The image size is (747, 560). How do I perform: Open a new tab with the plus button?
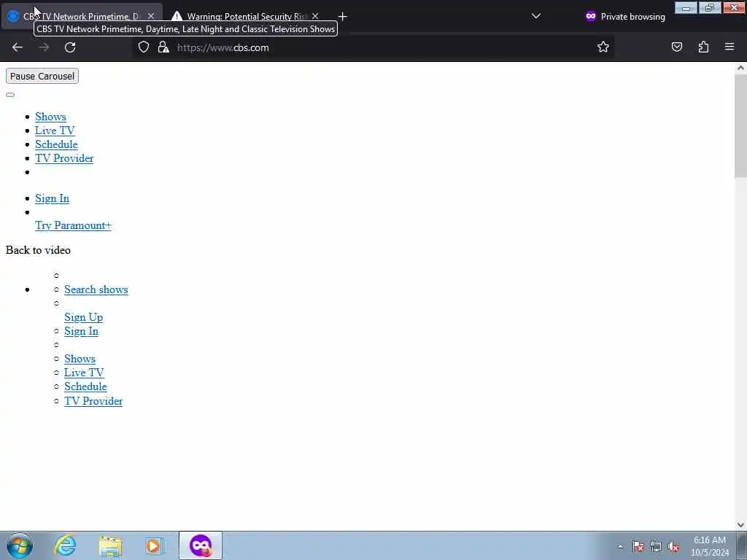[x=343, y=17]
